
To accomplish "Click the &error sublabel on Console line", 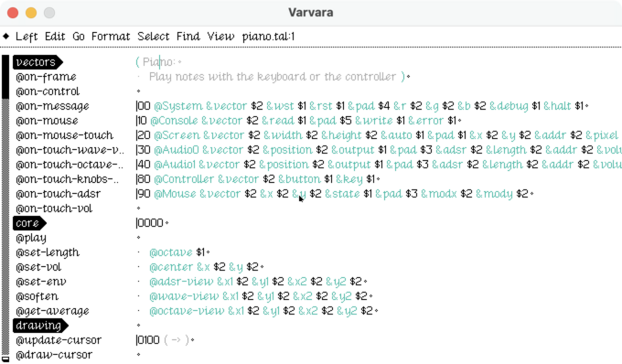I will pos(425,121).
